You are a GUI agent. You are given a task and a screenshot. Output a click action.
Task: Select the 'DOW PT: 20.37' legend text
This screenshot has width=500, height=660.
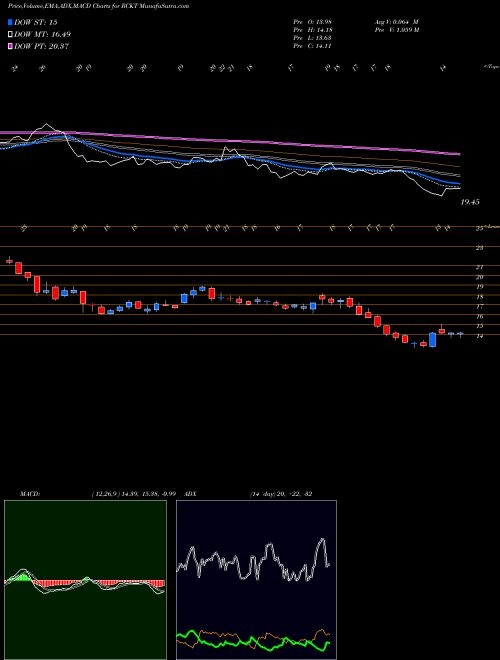[x=42, y=46]
